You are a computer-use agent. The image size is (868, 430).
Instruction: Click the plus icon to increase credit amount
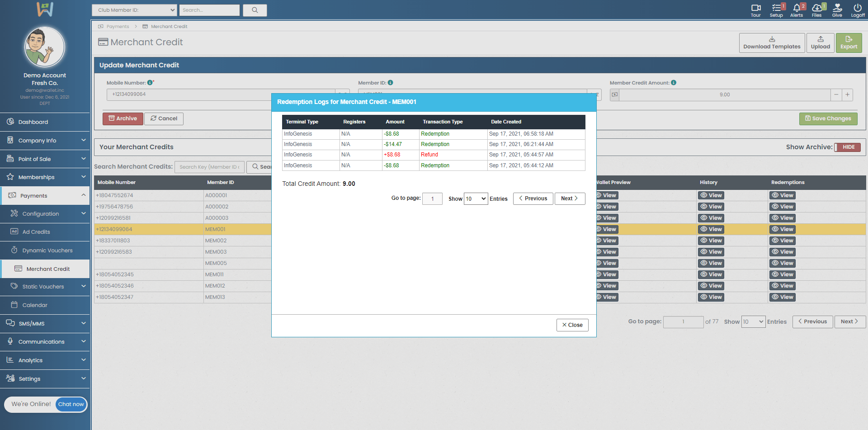[x=847, y=95]
